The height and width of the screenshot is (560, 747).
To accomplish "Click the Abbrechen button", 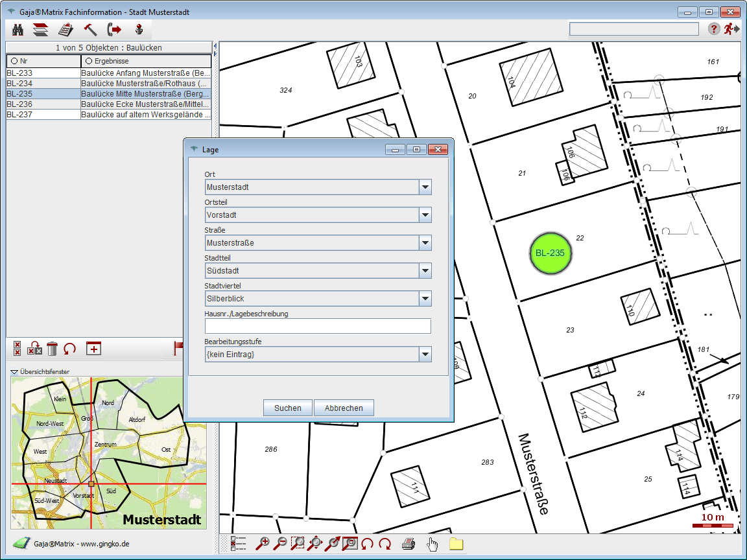I will click(344, 408).
